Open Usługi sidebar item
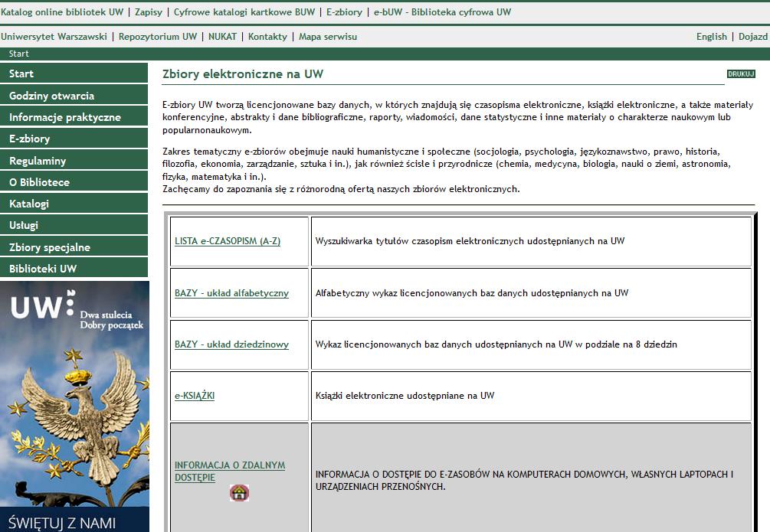The height and width of the screenshot is (532, 770). pyautogui.click(x=74, y=225)
